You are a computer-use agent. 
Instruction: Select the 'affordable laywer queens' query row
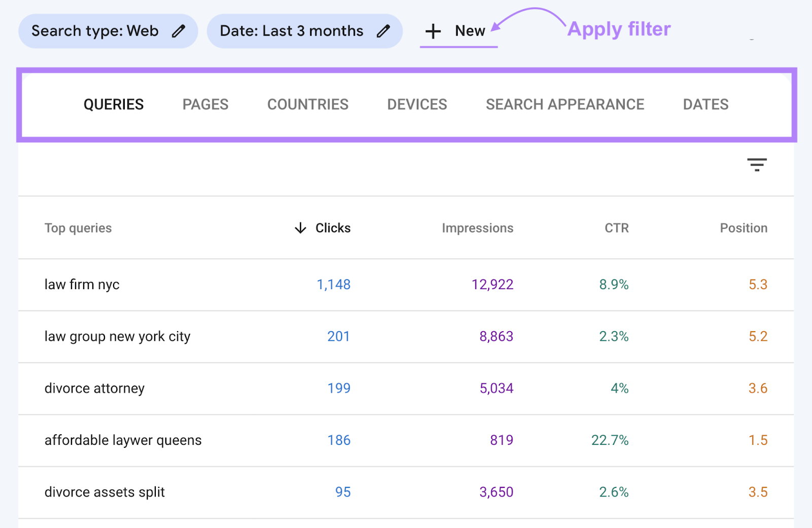tap(123, 440)
